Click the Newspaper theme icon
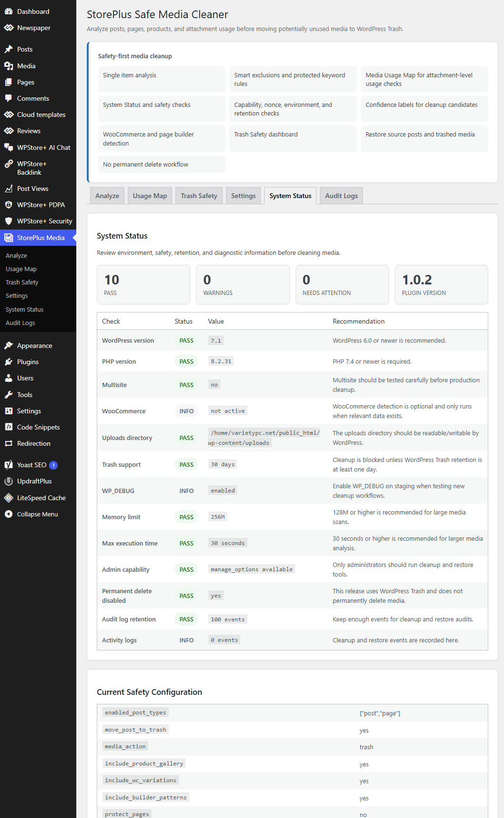 [x=9, y=28]
